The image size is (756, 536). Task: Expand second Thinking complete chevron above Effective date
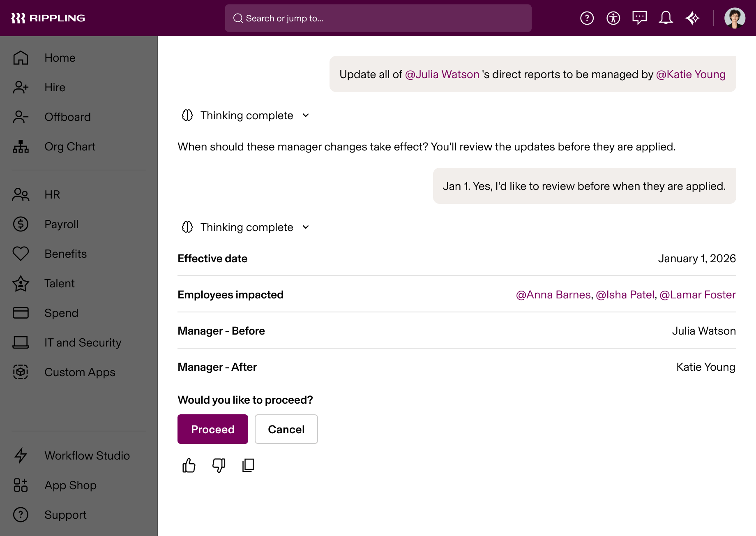click(x=306, y=227)
